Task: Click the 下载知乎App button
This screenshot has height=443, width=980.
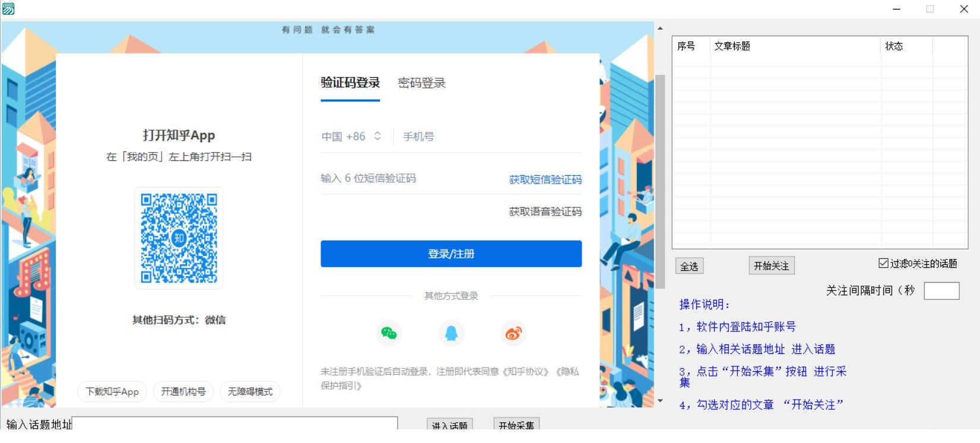Action: click(112, 392)
